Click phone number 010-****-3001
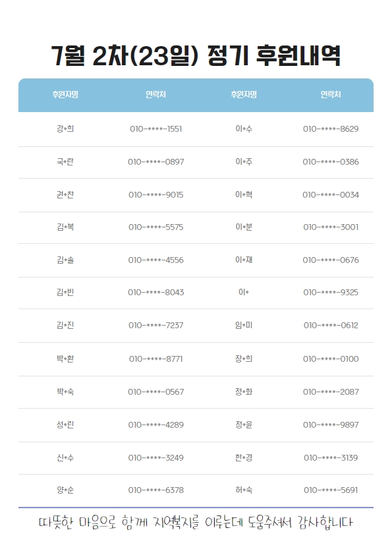 click(331, 227)
